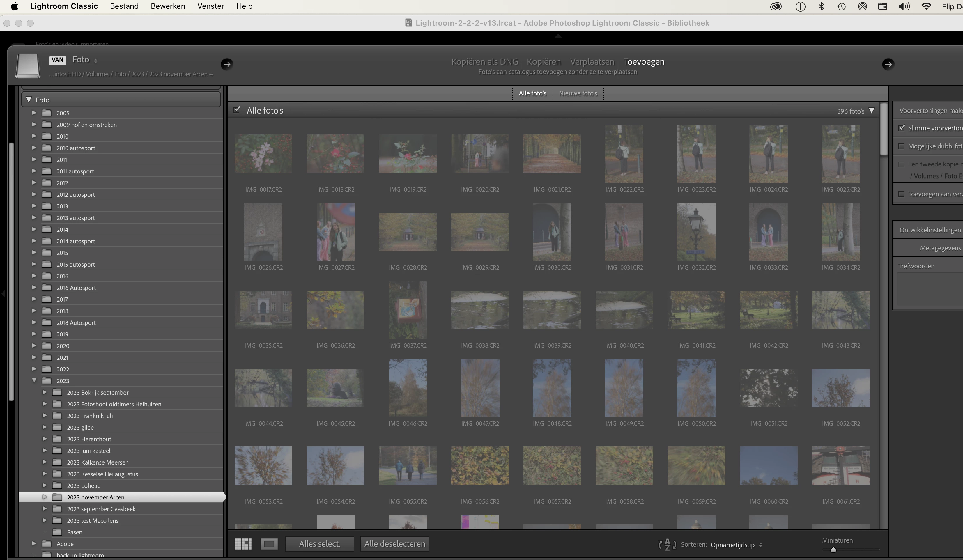Screen dimensions: 963x560
Task: Click Alle deselecteren button
Action: click(394, 544)
